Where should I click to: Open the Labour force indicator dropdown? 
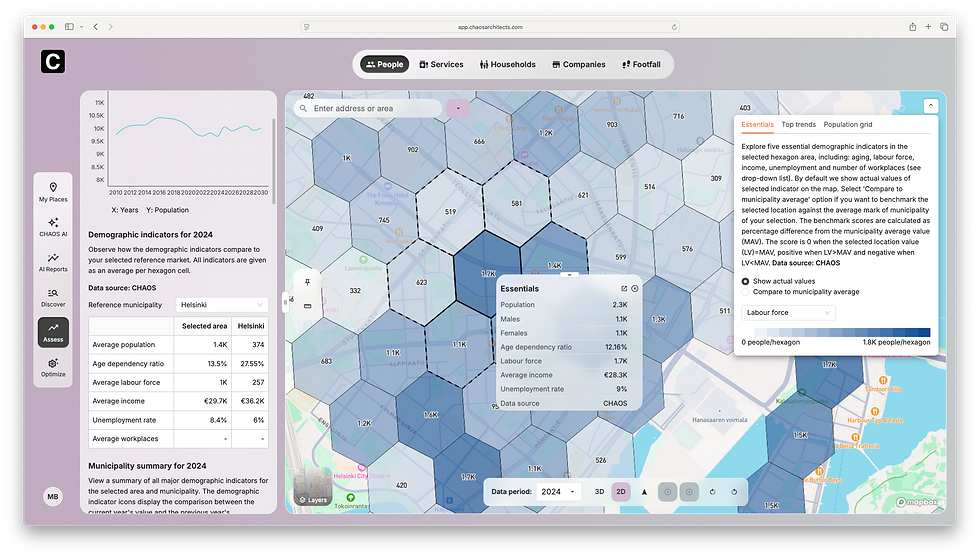pos(788,313)
